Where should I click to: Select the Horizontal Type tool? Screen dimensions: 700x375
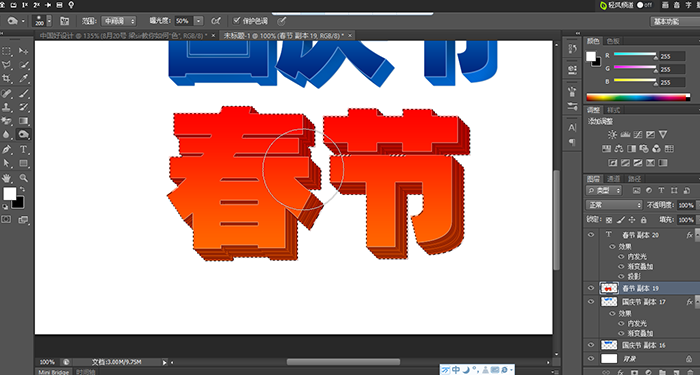click(23, 149)
